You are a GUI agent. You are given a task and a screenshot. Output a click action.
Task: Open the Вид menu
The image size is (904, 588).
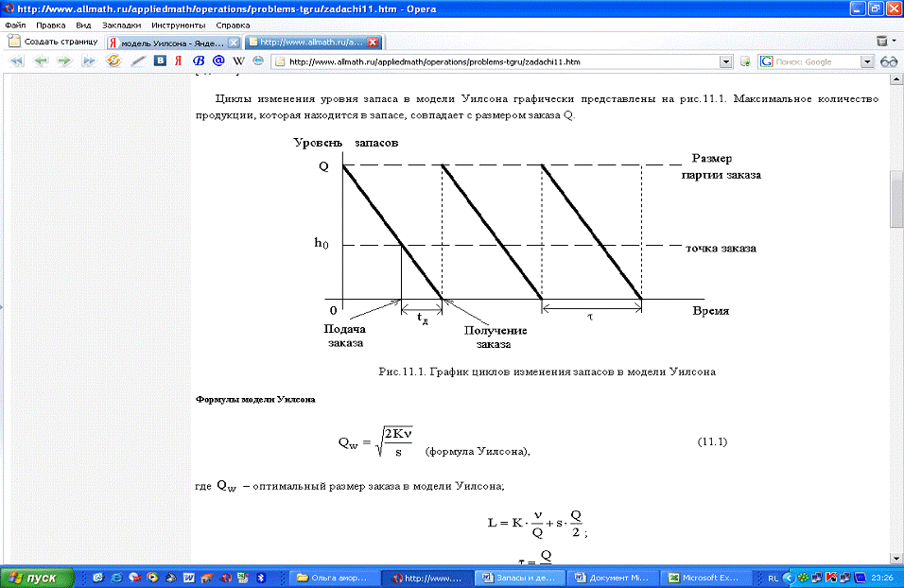(x=83, y=26)
